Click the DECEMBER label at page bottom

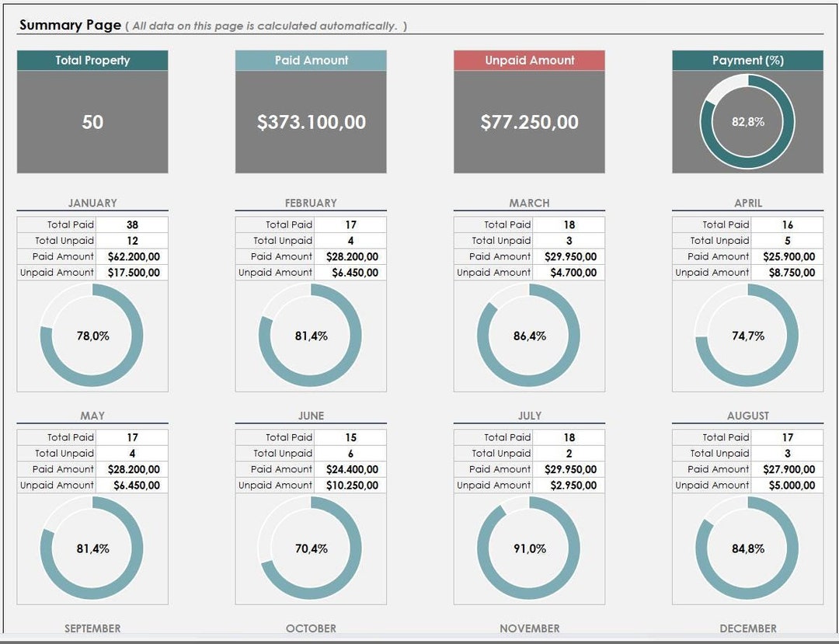tap(747, 628)
